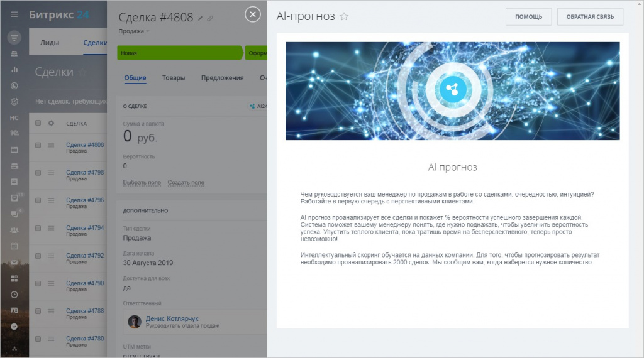The height and width of the screenshot is (358, 644).
Task: Copy deal link using the chain icon
Action: pos(211,18)
